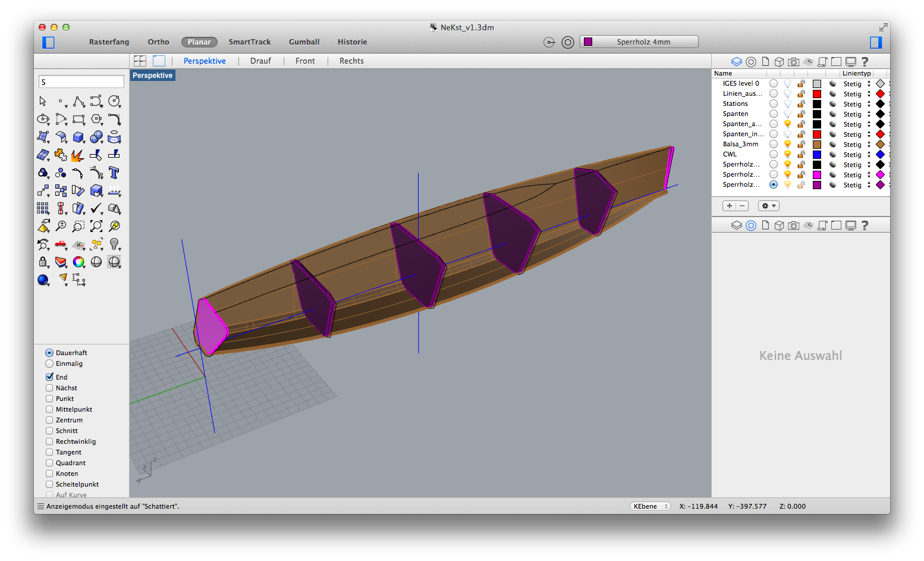Open the gear actions menu under layers

pos(768,206)
